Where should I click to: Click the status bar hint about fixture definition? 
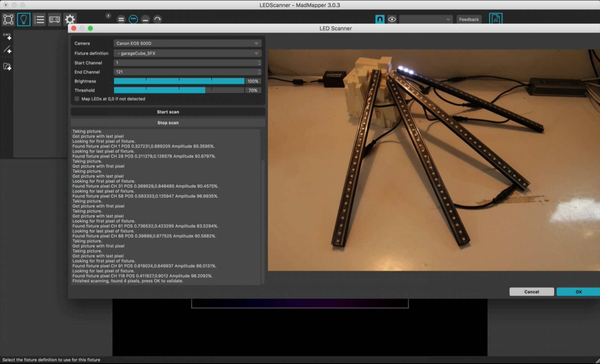51,360
